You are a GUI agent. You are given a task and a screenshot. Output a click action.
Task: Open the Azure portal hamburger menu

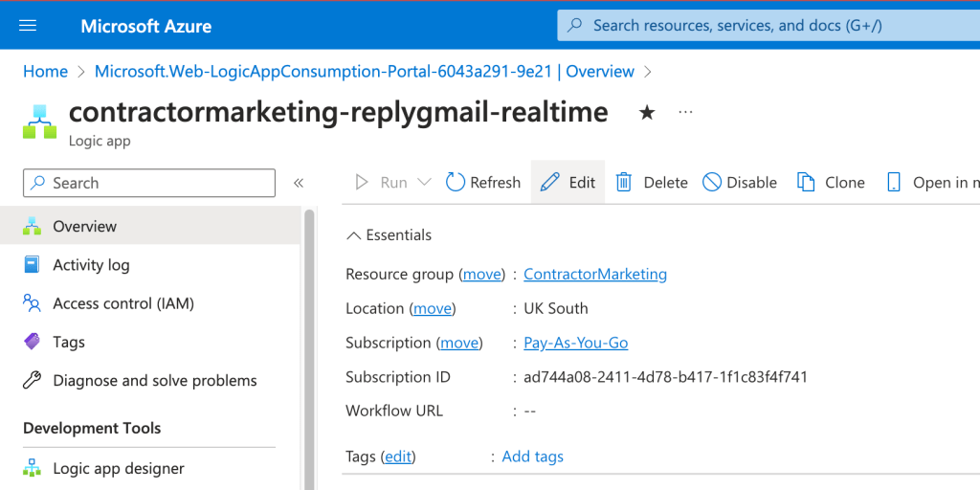click(28, 26)
